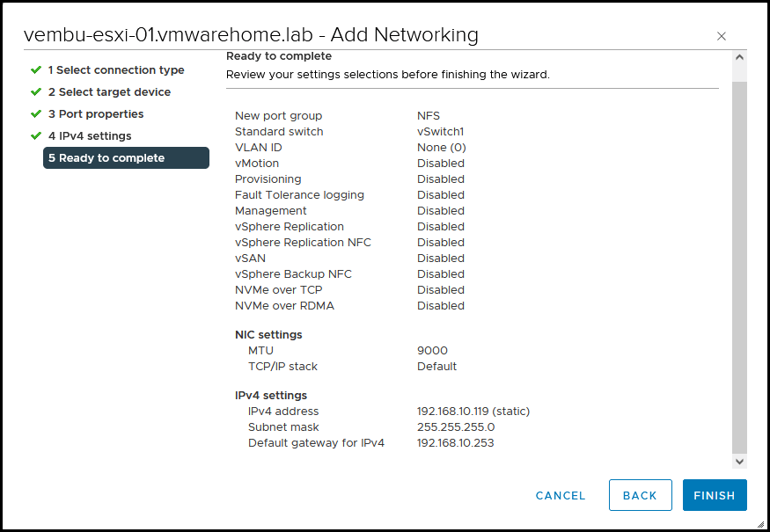
Task: Click the MTU value 9000
Action: (432, 350)
